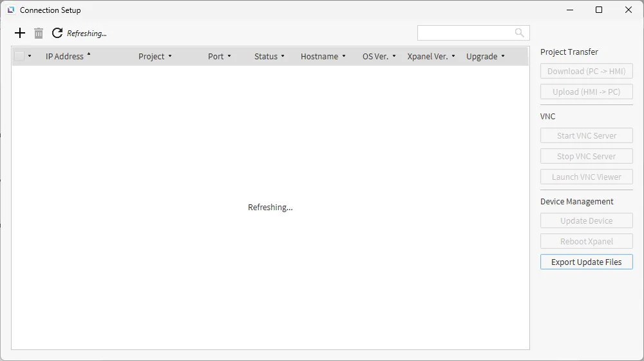Maximize the Connection Setup window
The width and height of the screenshot is (644, 361).
point(599,10)
